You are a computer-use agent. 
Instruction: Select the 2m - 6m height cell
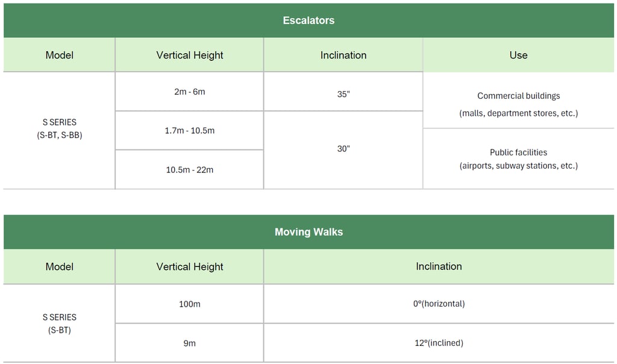[x=189, y=92]
